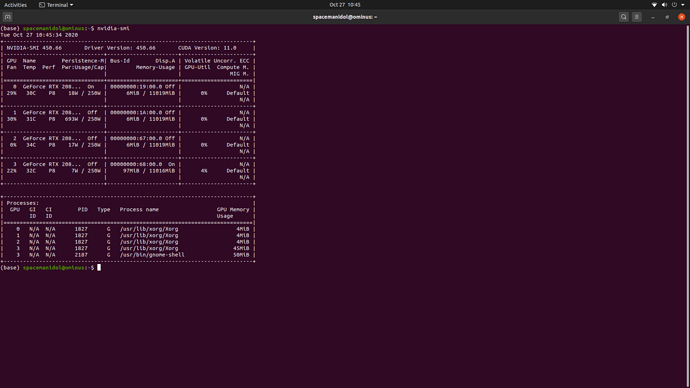Image resolution: width=690 pixels, height=388 pixels.
Task: Click the process /usr/bin/gnome-shell
Action: [152, 255]
